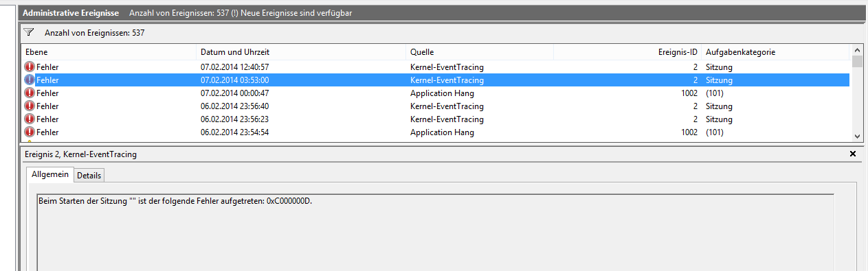
Task: Select the Allgemein tab
Action: [x=50, y=175]
